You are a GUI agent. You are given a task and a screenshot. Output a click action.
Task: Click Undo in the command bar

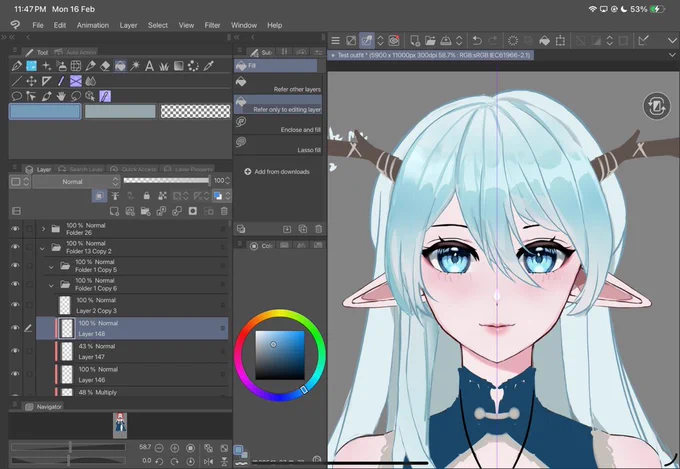pos(477,41)
